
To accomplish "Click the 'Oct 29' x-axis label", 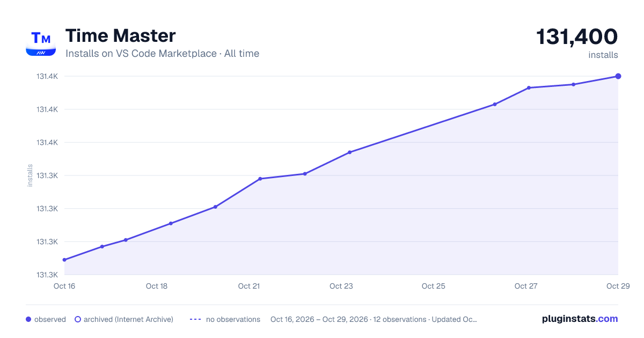I will coord(618,286).
